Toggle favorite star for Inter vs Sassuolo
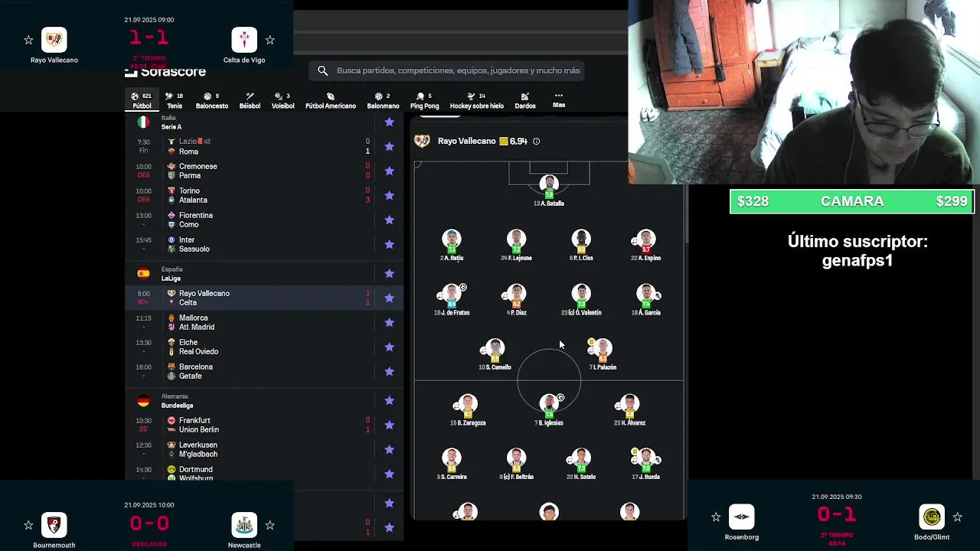Image resolution: width=980 pixels, height=551 pixels. click(x=390, y=244)
